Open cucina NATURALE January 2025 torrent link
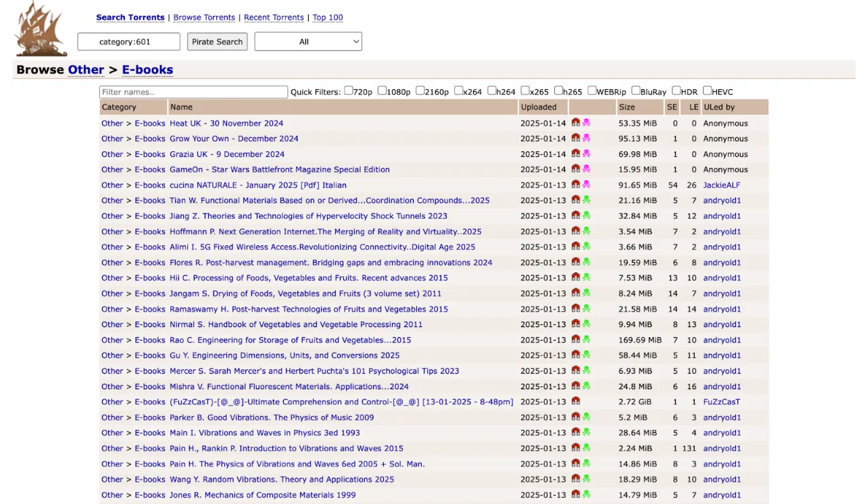Screen dimensions: 865x504 pos(258,185)
